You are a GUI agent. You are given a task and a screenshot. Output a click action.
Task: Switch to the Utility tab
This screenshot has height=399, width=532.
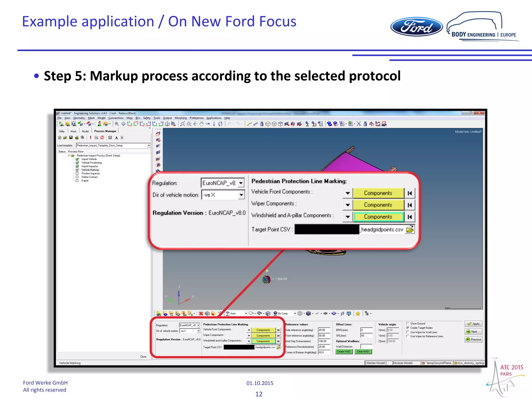click(62, 131)
